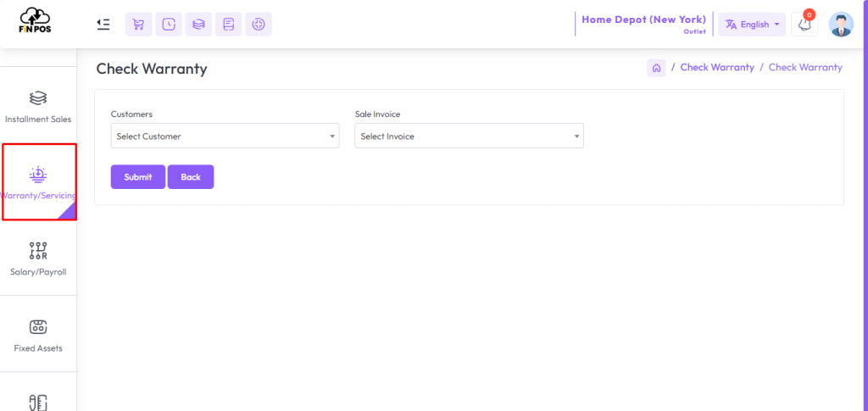This screenshot has height=411, width=868.
Task: Open the Select Customer dropdown
Action: tap(225, 136)
